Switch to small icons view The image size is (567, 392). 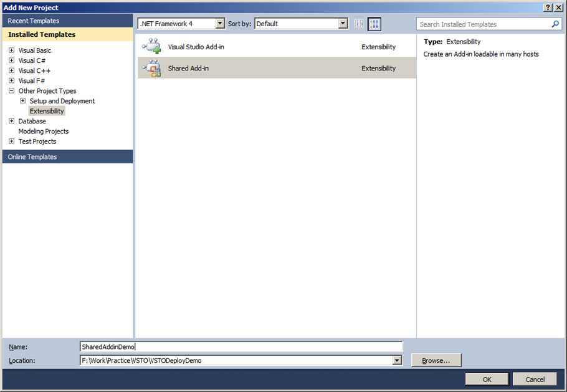click(359, 24)
